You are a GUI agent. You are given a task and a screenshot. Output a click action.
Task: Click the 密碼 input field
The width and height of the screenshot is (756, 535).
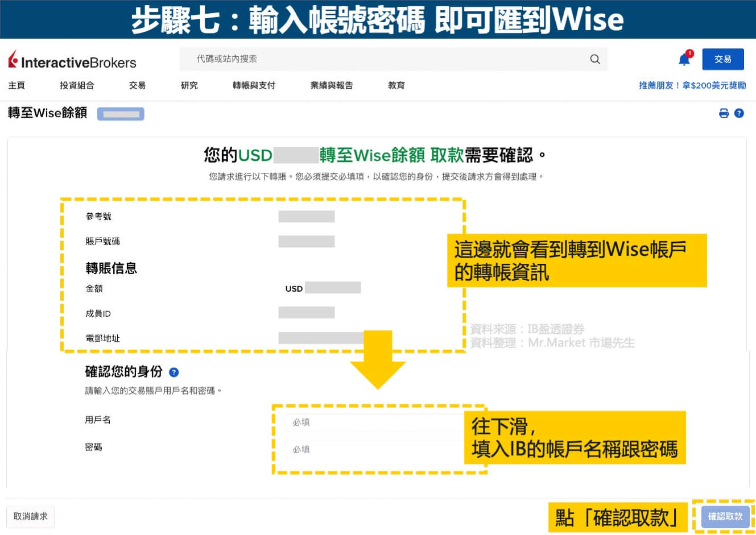pyautogui.click(x=377, y=449)
